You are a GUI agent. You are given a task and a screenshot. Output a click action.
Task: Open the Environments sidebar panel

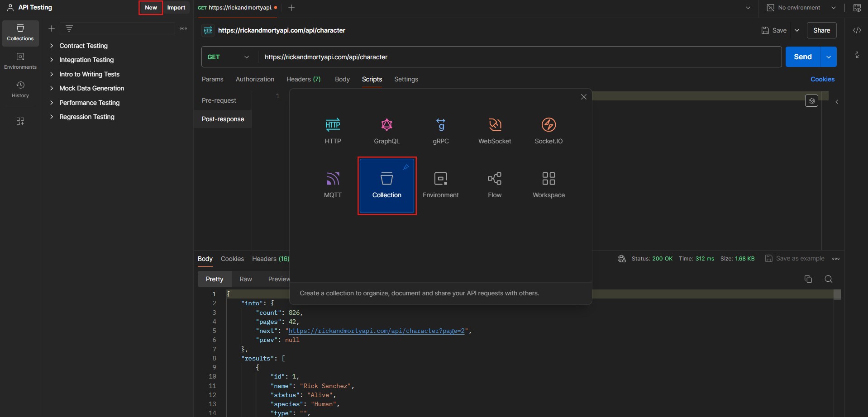tap(20, 61)
